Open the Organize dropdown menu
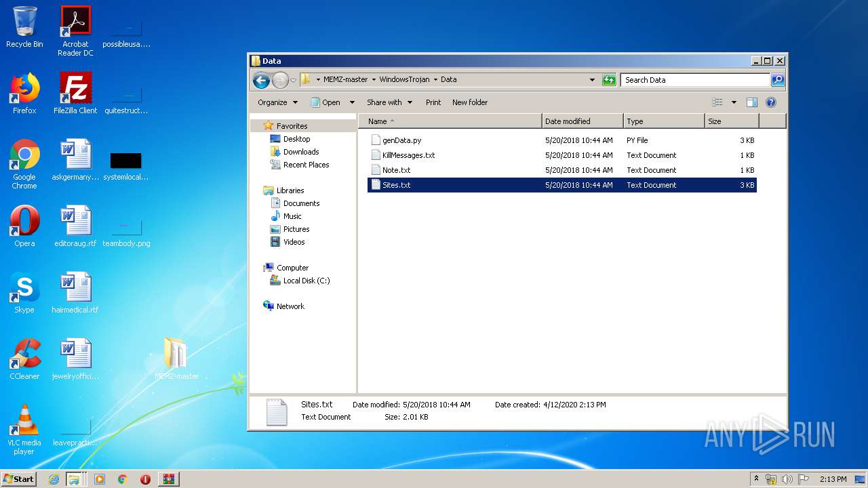The height and width of the screenshot is (488, 868). coord(277,102)
